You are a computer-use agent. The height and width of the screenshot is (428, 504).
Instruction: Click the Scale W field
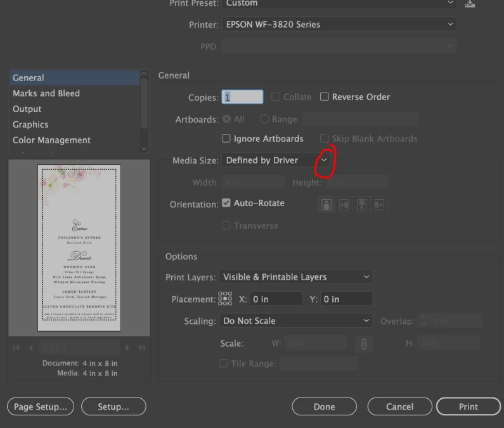(316, 343)
